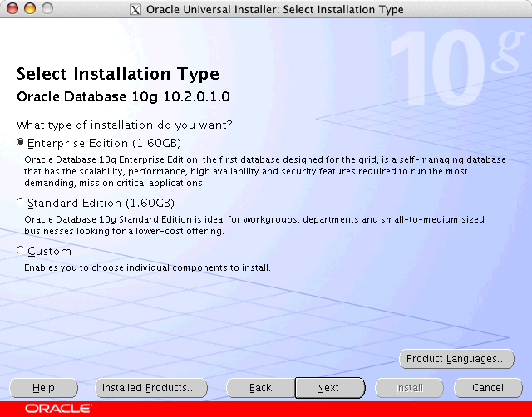Screen dimensions: 532x417
Task: Click the greyed-out Install button
Action: (409, 388)
